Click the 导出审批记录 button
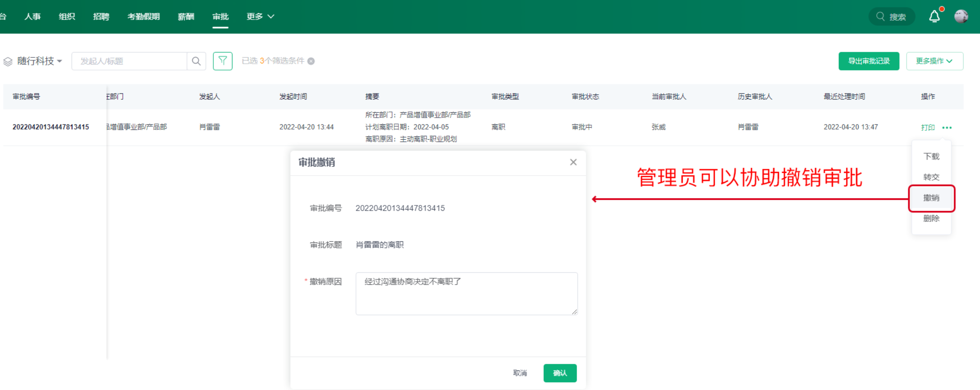 869,61
